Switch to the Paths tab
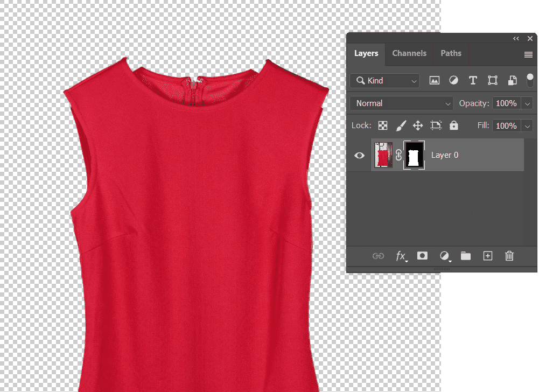This screenshot has width=539, height=392. coord(451,53)
